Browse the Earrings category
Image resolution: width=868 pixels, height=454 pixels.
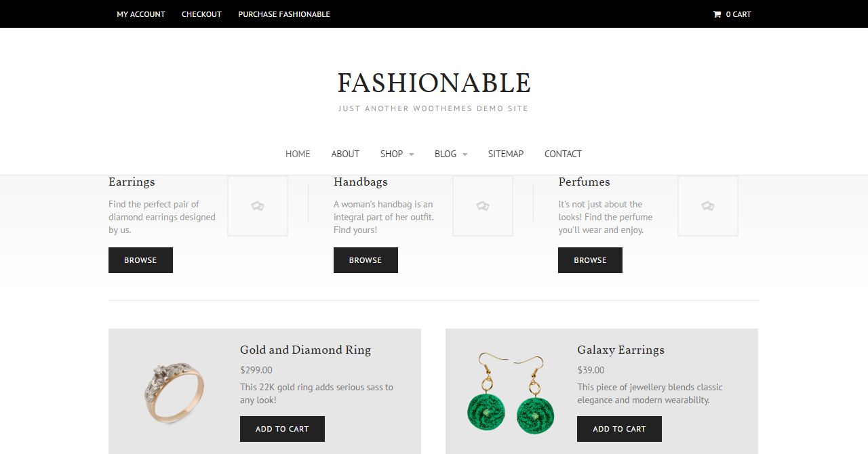tap(140, 260)
